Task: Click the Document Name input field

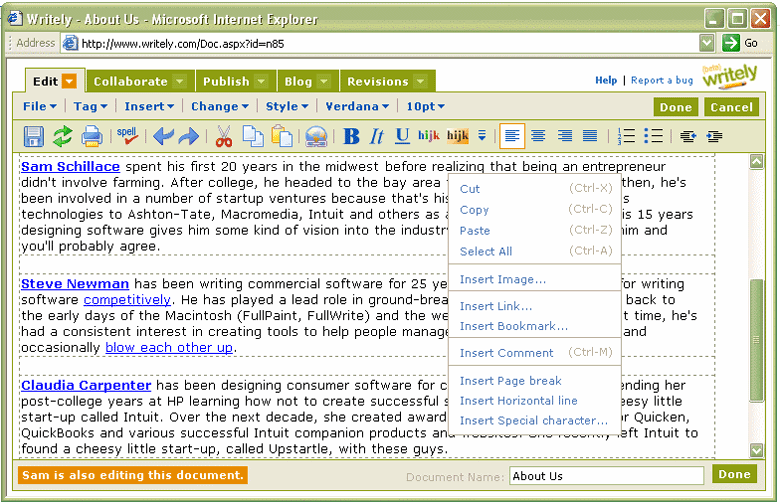Action: pos(606,476)
